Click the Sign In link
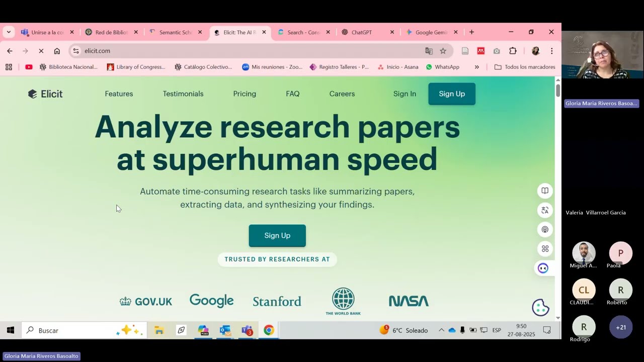This screenshot has height=362, width=644. 405,94
